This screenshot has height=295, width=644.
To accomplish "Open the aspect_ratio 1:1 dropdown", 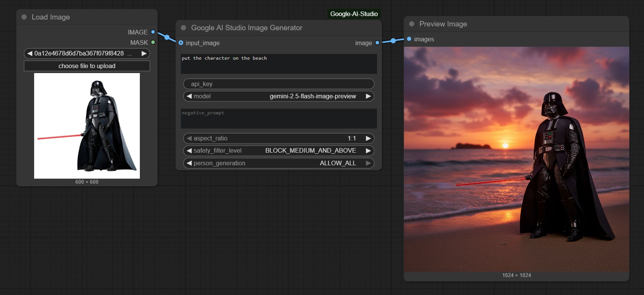I will [x=279, y=139].
